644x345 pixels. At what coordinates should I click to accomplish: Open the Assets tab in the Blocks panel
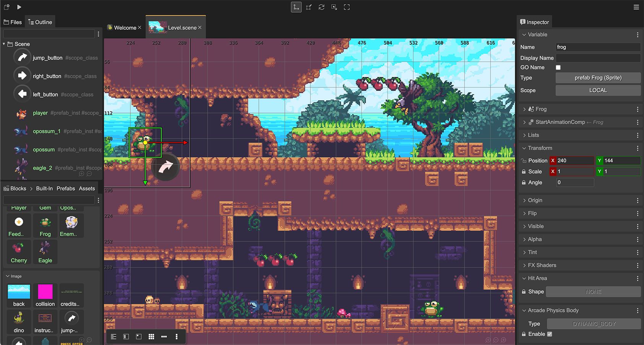point(87,188)
